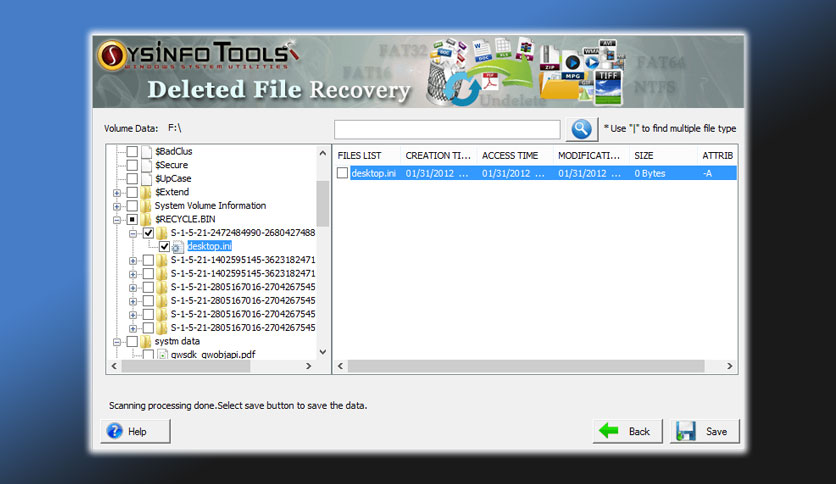Open Help
Image resolution: width=836 pixels, height=484 pixels.
(135, 431)
